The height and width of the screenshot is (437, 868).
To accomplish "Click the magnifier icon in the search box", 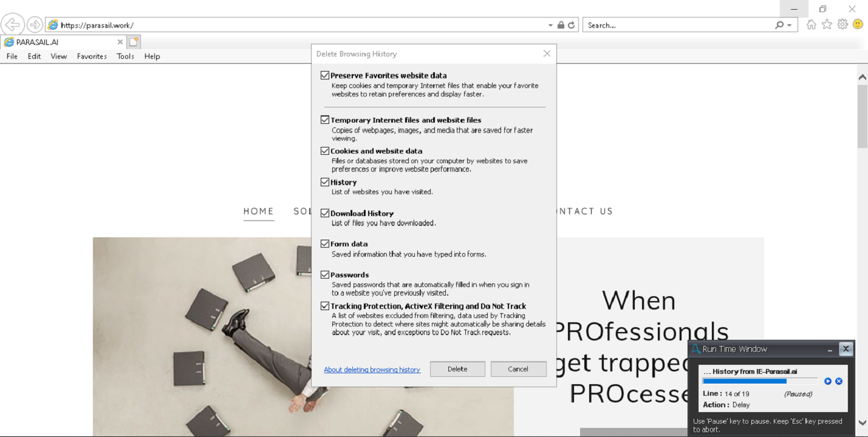I will pos(779,25).
